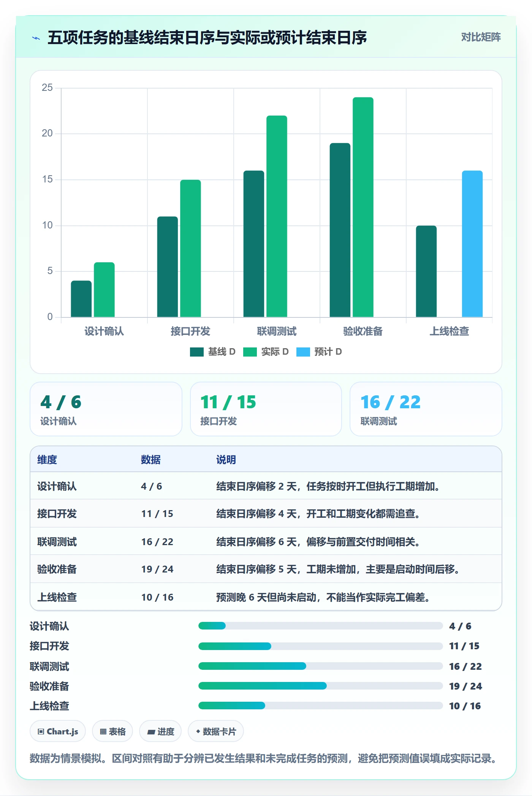
Task: Click the dark baseline bar for 上线检查
Action: click(x=426, y=271)
